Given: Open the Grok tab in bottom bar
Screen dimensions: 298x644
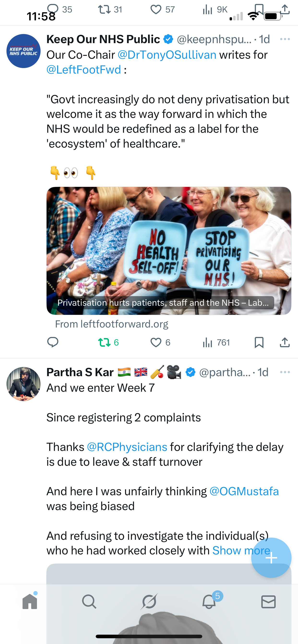Looking at the screenshot, I should pos(149,601).
